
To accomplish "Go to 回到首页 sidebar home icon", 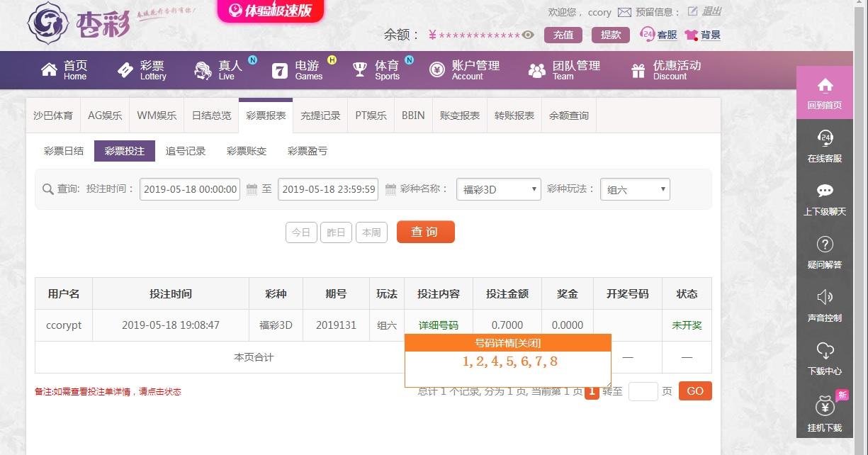I will pyautogui.click(x=825, y=85).
